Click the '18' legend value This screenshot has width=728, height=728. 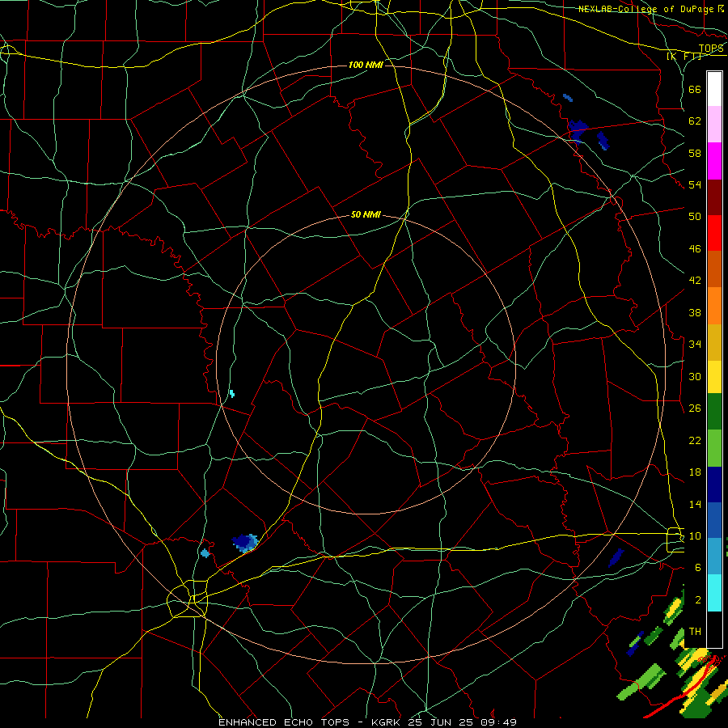(695, 472)
